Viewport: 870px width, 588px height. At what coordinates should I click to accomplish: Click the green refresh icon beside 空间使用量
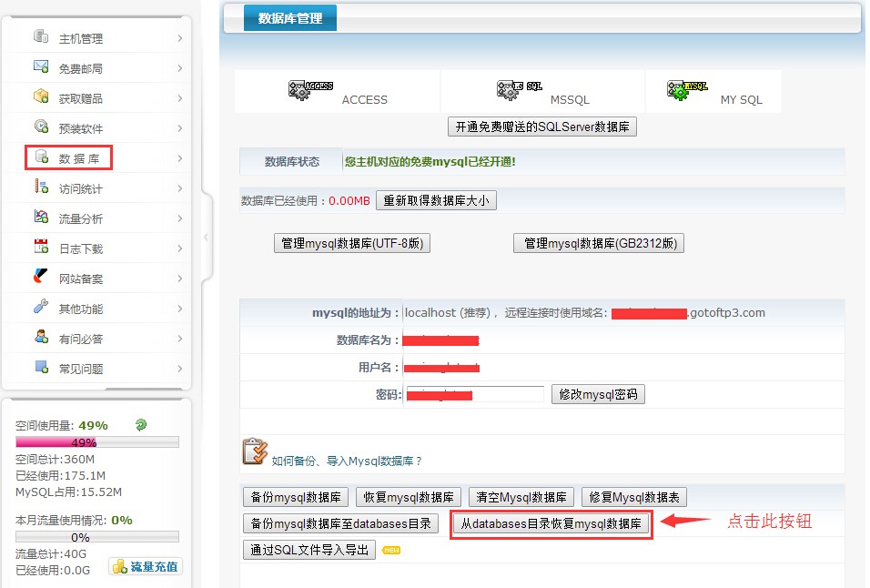coord(140,425)
